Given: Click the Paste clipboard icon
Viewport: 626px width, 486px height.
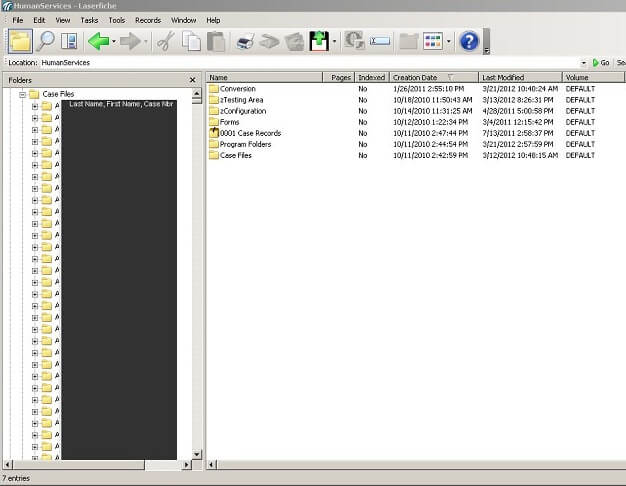Looking at the screenshot, I should pos(216,41).
